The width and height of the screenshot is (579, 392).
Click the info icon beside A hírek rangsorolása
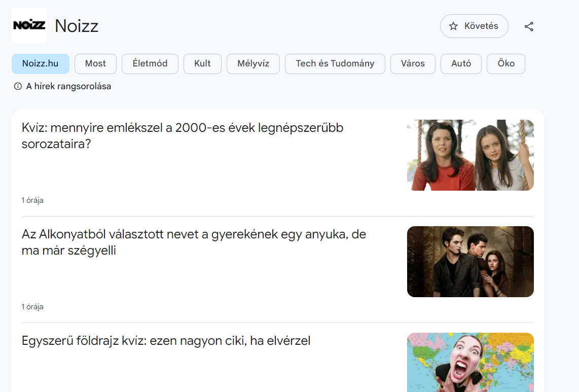click(x=18, y=87)
